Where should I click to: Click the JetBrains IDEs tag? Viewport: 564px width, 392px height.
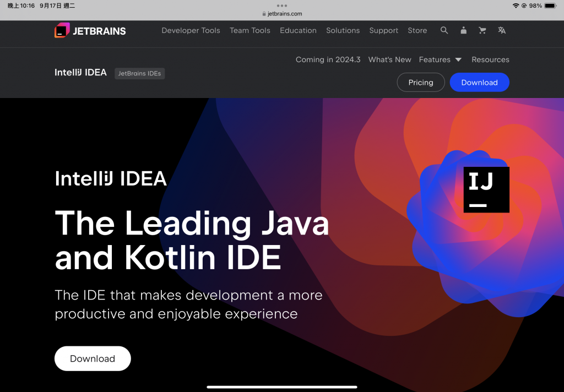tap(139, 73)
